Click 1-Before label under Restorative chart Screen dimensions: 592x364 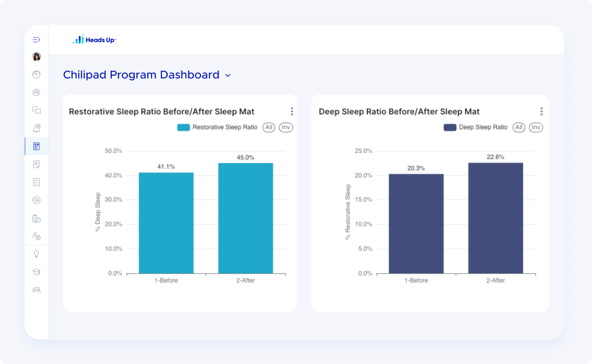click(x=166, y=280)
